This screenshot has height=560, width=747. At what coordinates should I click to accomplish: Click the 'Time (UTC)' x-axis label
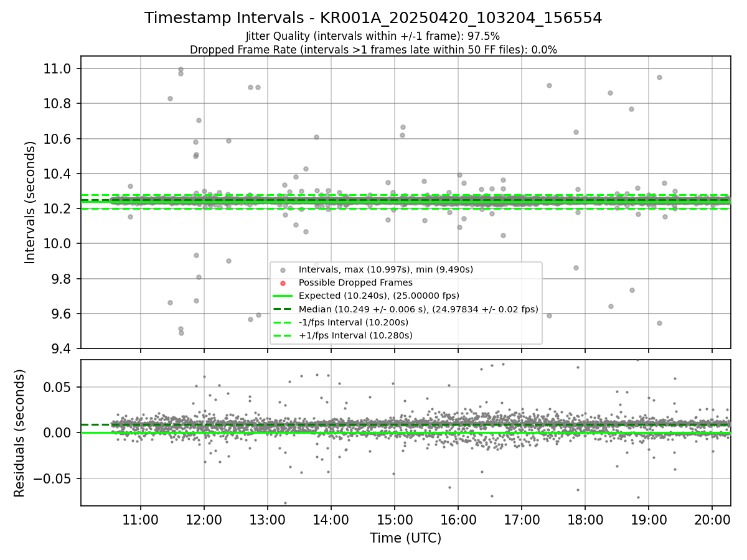(x=405, y=538)
